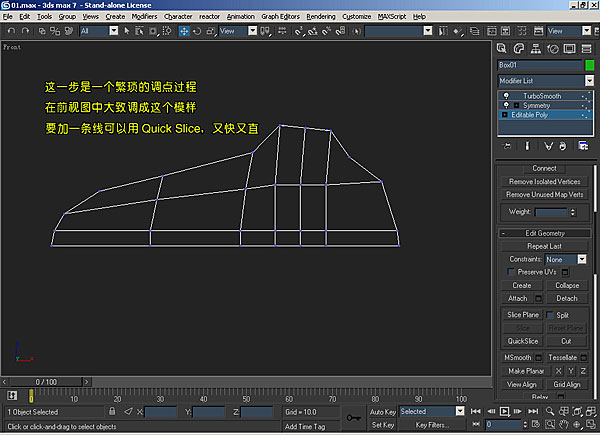Click the Box01 object name field
600x435 pixels.
[x=540, y=65]
